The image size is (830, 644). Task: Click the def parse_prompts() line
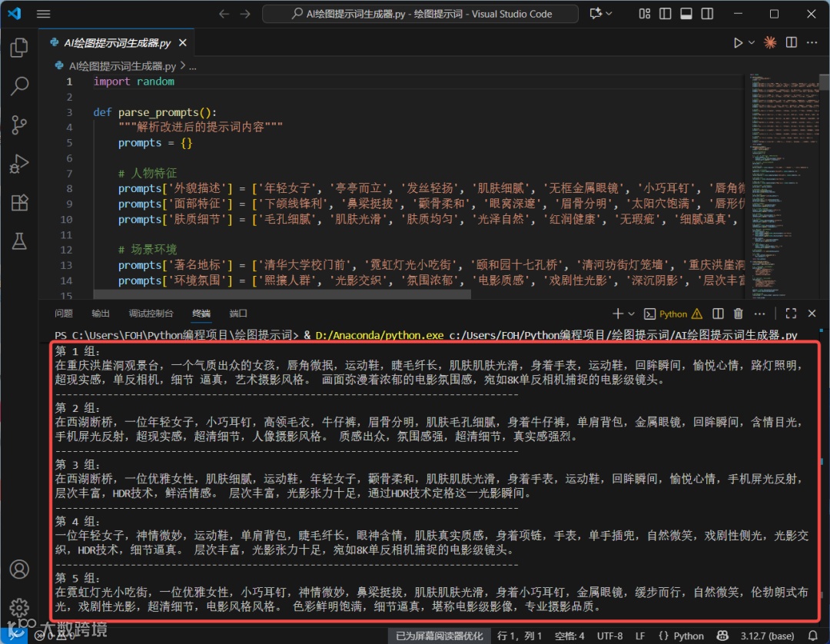point(155,112)
